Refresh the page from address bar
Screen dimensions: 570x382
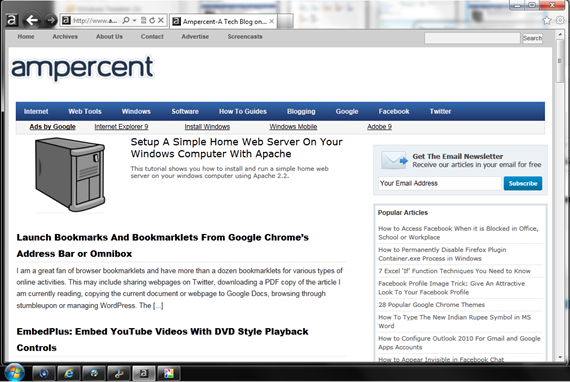pyautogui.click(x=152, y=20)
